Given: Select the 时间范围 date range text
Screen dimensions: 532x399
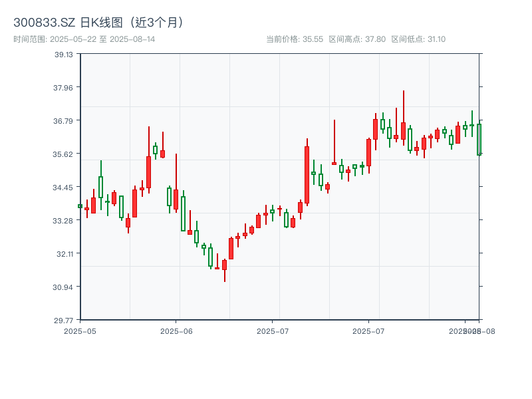Looking at the screenshot, I should 84,39.
